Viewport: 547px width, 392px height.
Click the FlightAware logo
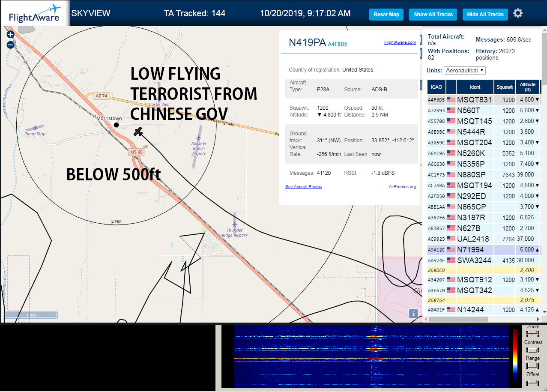click(x=35, y=13)
